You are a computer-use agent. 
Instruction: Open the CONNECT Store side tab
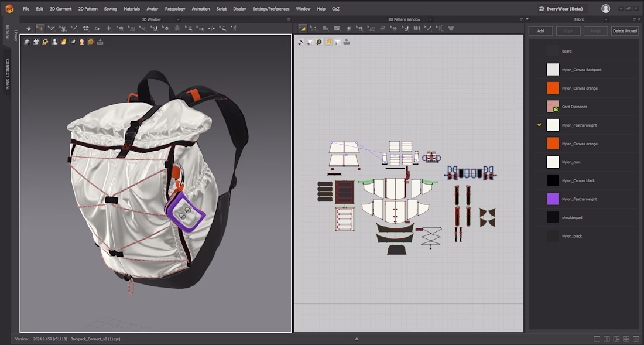(x=8, y=74)
